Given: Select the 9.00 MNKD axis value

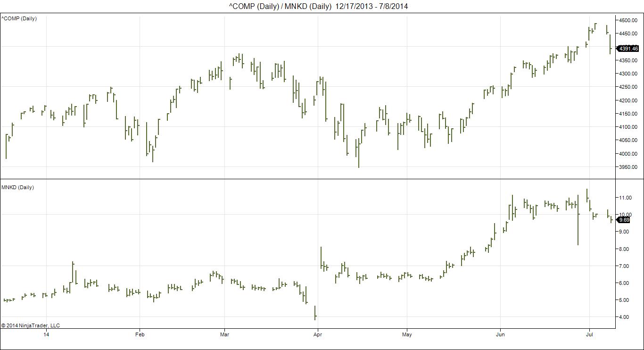Looking at the screenshot, I should tap(625, 232).
